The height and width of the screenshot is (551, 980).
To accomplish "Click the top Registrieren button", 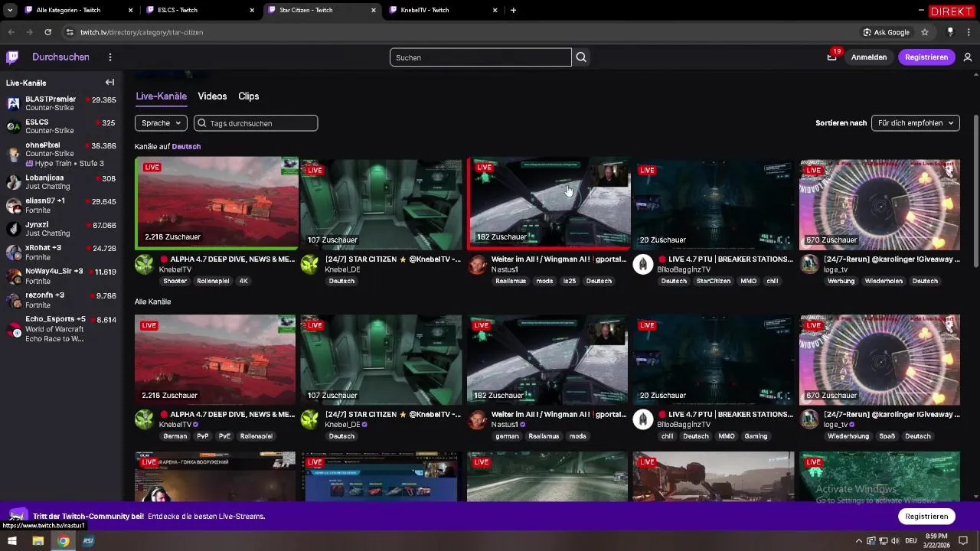I will (926, 57).
